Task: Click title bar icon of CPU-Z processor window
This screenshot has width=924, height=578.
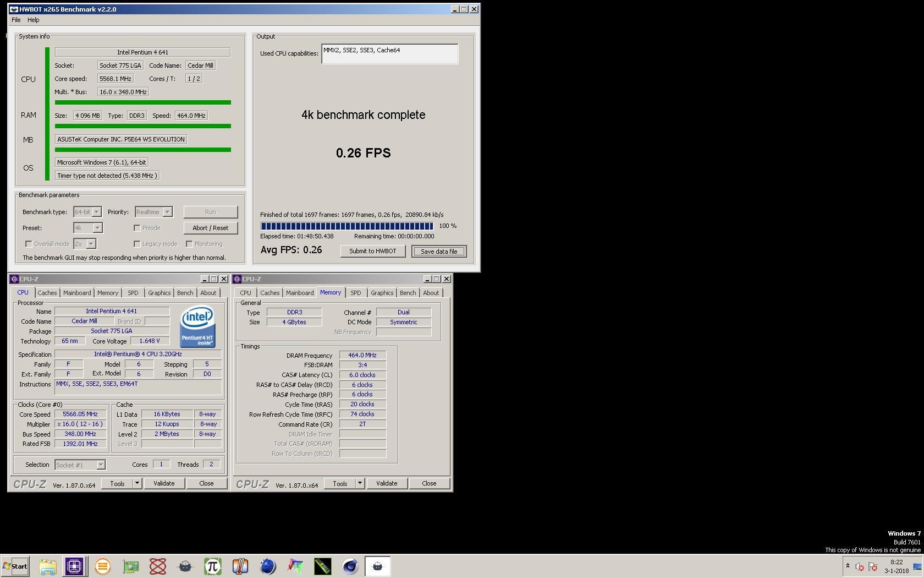Action: [x=14, y=279]
